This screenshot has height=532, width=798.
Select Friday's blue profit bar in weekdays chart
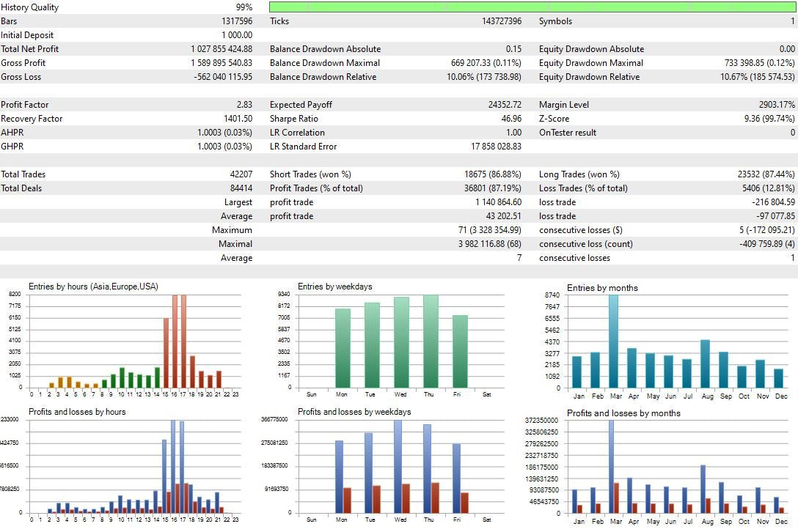[x=456, y=478]
